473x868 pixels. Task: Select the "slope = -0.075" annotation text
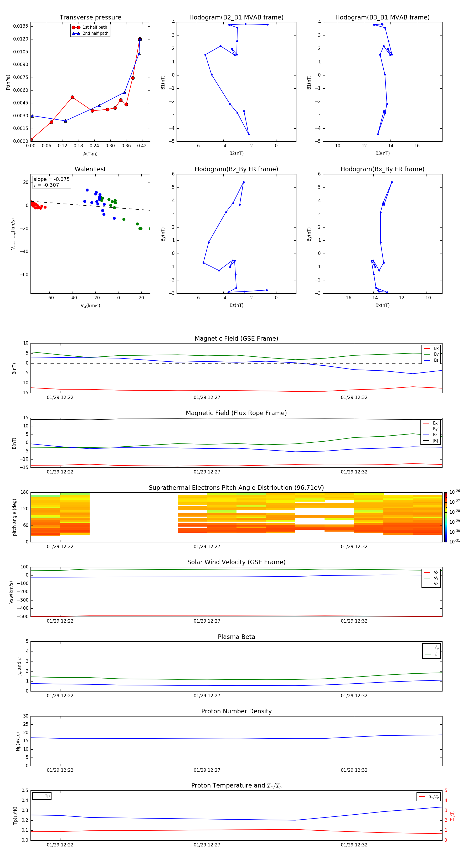click(x=52, y=179)
